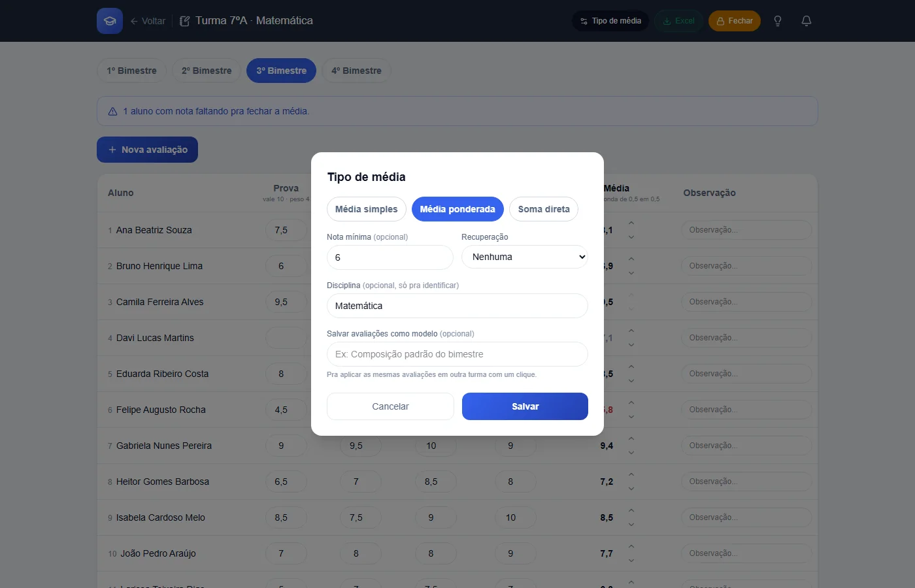Image resolution: width=915 pixels, height=588 pixels.
Task: Click the Observação field for Felipe Augusto Rocha
Action: pyautogui.click(x=746, y=410)
